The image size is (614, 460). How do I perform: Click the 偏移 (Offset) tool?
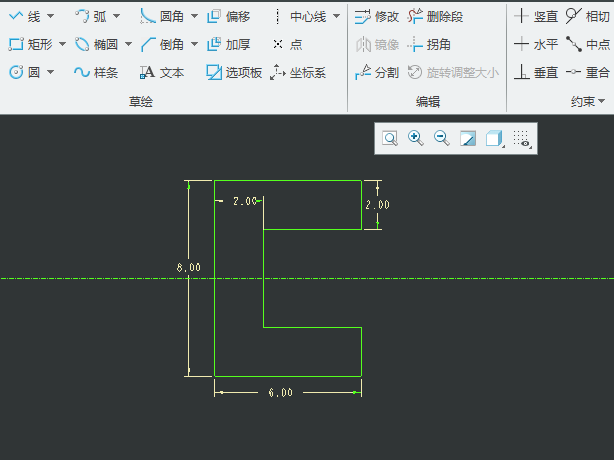click(229, 16)
